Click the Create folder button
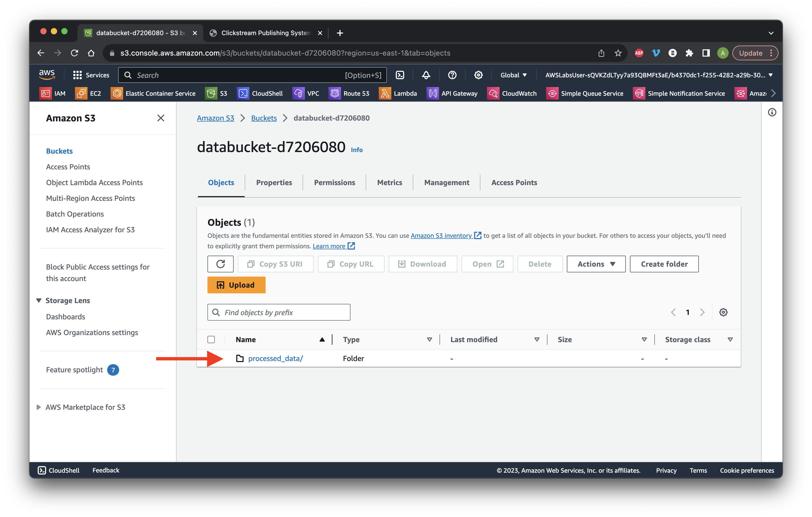Image resolution: width=812 pixels, height=517 pixels. (664, 264)
